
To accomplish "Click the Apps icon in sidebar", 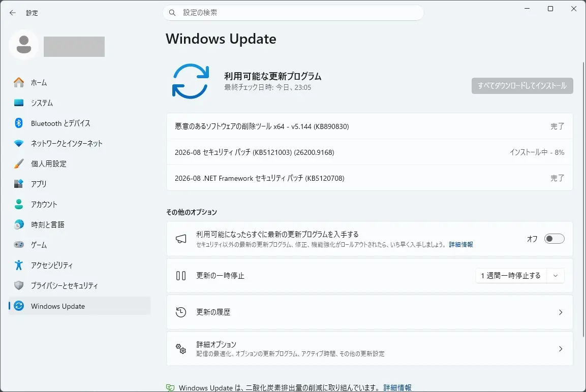I will click(19, 184).
